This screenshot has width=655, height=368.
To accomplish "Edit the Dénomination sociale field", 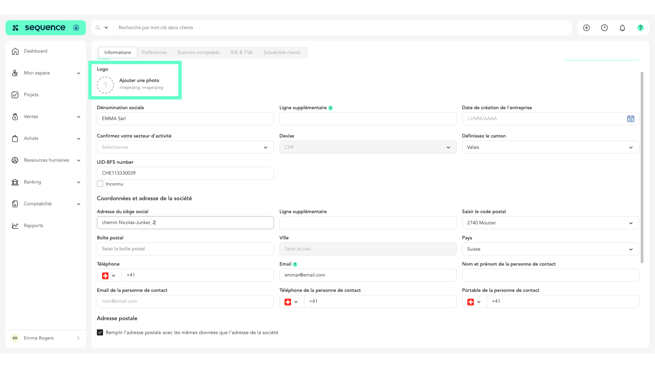I will pos(185,119).
